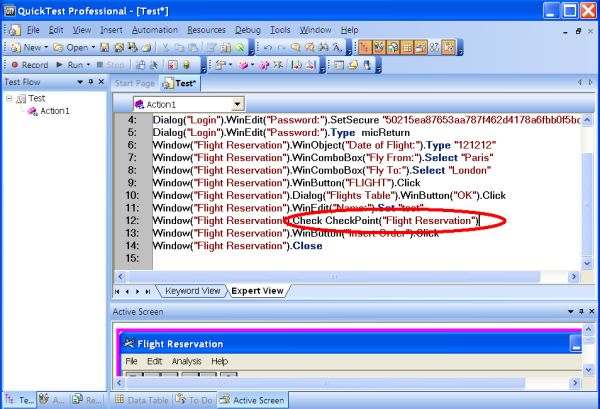Click the Uncomment block icon
The height and width of the screenshot is (409, 600).
310,47
